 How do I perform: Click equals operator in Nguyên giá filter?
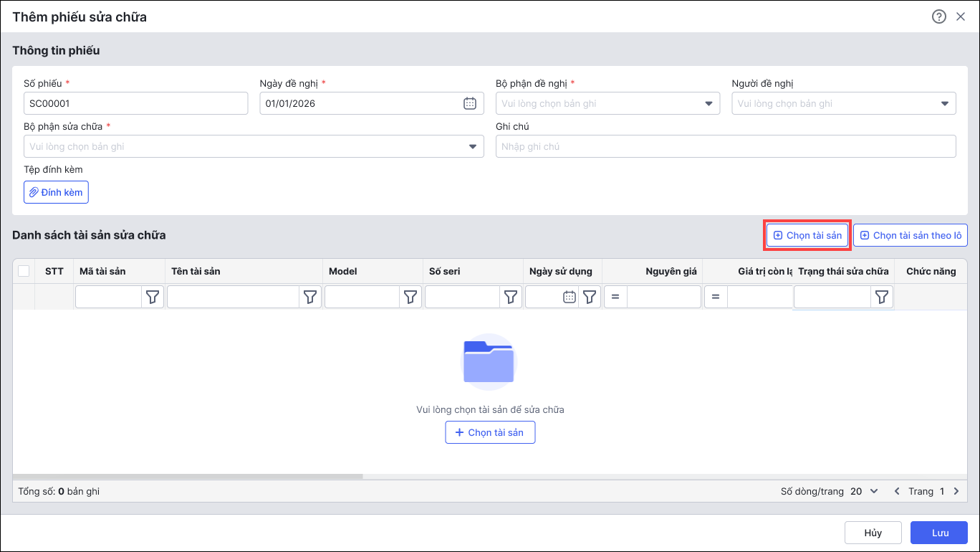pyautogui.click(x=615, y=297)
